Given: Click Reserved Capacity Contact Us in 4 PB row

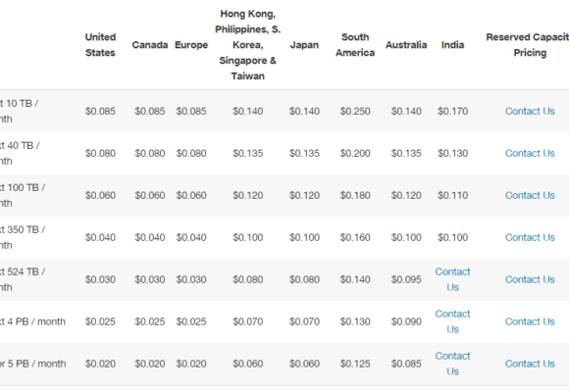Looking at the screenshot, I should tap(530, 321).
